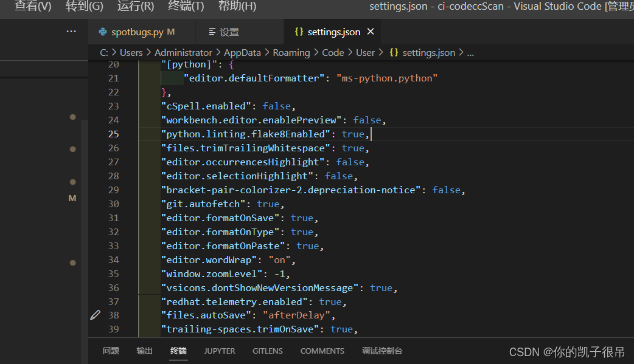Screen dimensions: 634x364
Task: Click the {} icon on the settings.json tab
Action: (x=298, y=31)
